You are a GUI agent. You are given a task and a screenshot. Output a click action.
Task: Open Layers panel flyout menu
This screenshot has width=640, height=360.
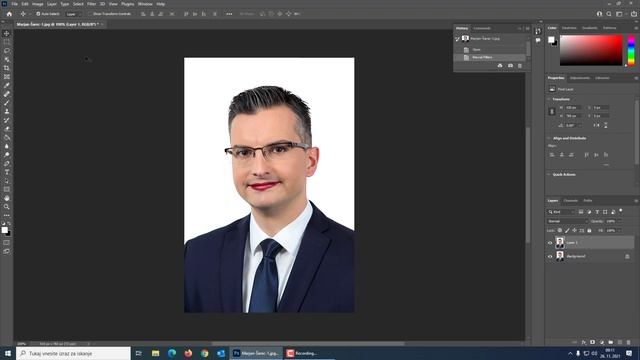(636, 201)
